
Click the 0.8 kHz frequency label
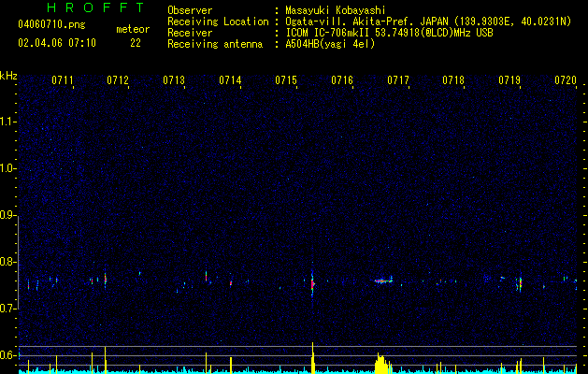tap(7, 262)
